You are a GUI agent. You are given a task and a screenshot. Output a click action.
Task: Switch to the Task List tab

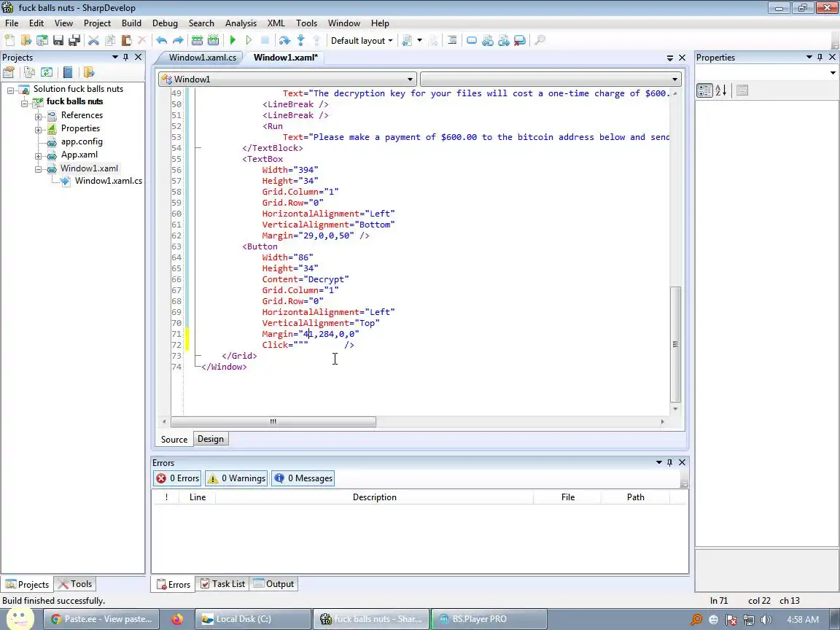coord(223,584)
